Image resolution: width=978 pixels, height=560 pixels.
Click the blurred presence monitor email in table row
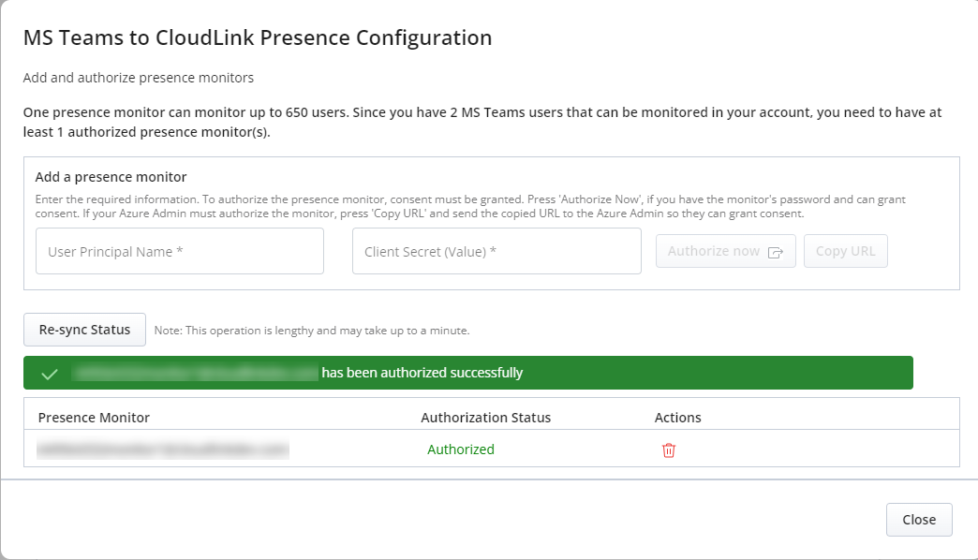163,449
